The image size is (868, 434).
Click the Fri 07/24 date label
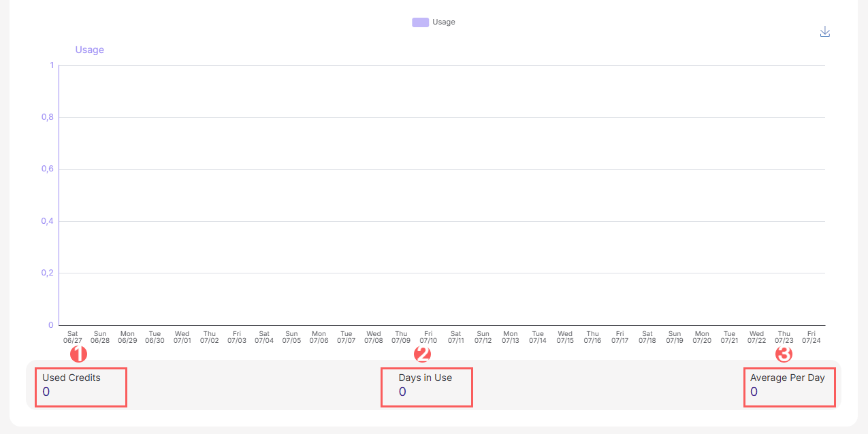pyautogui.click(x=811, y=337)
